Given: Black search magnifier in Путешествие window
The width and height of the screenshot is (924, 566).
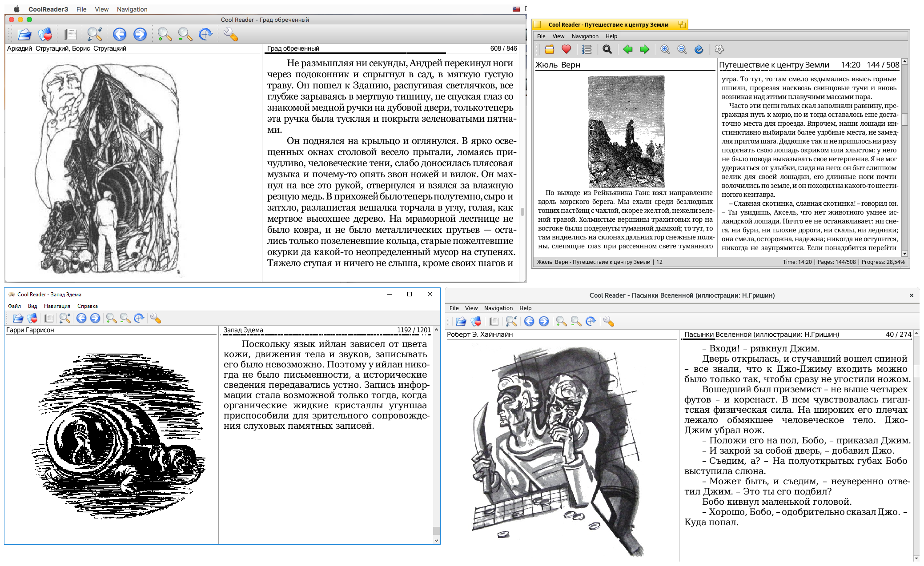Looking at the screenshot, I should click(x=607, y=49).
